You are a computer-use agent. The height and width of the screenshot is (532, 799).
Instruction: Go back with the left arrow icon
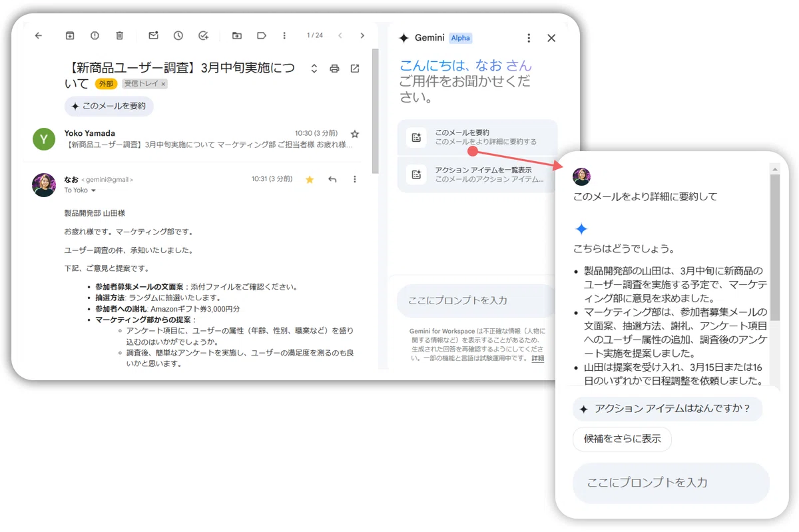38,35
